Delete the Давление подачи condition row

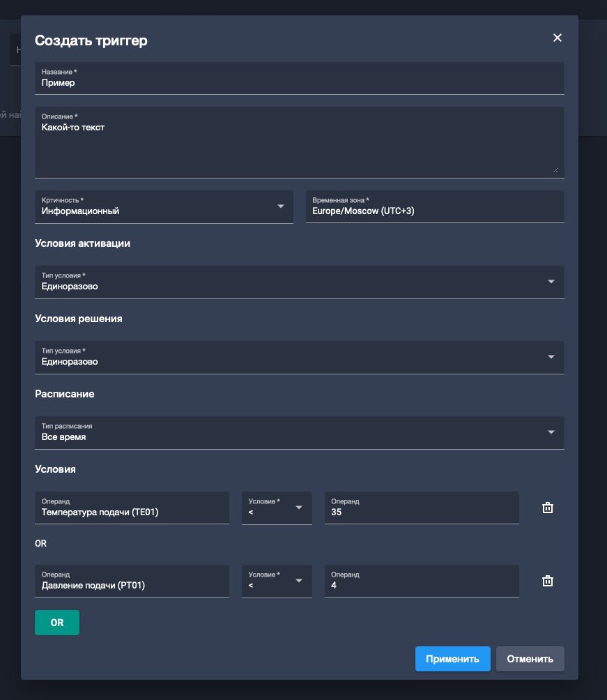[548, 581]
